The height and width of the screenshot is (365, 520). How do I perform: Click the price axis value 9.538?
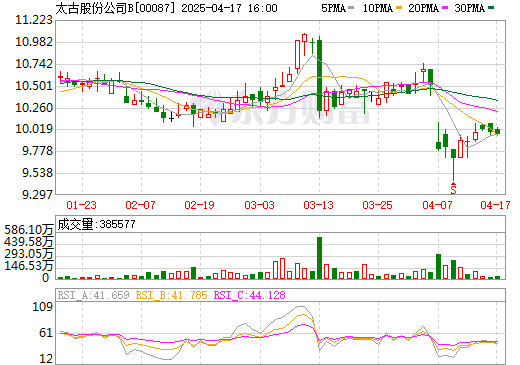37,173
